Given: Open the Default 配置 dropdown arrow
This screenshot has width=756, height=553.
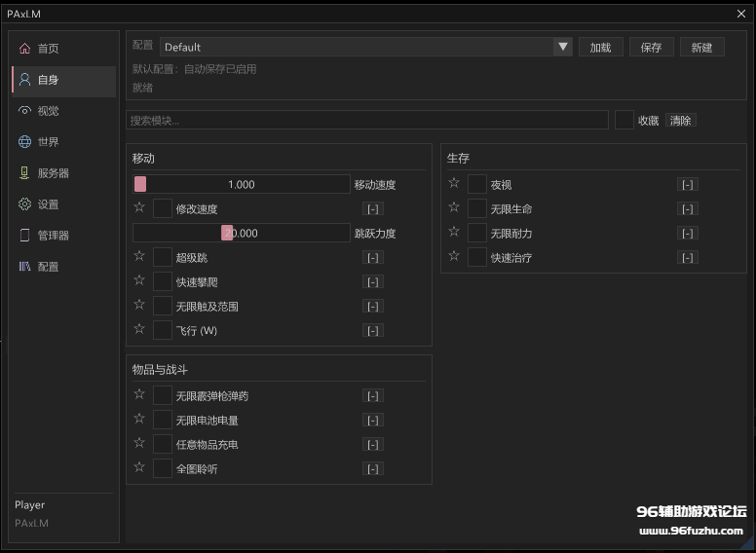Looking at the screenshot, I should pyautogui.click(x=563, y=47).
